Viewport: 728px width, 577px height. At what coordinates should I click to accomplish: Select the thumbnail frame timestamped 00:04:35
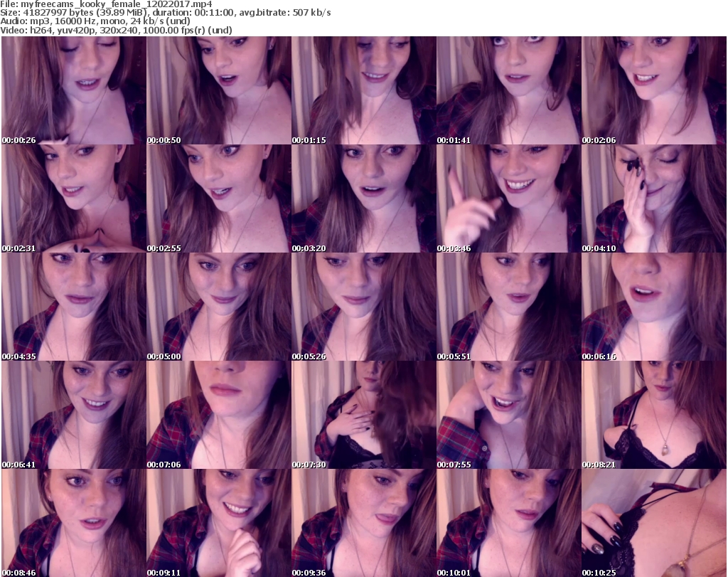(x=74, y=307)
